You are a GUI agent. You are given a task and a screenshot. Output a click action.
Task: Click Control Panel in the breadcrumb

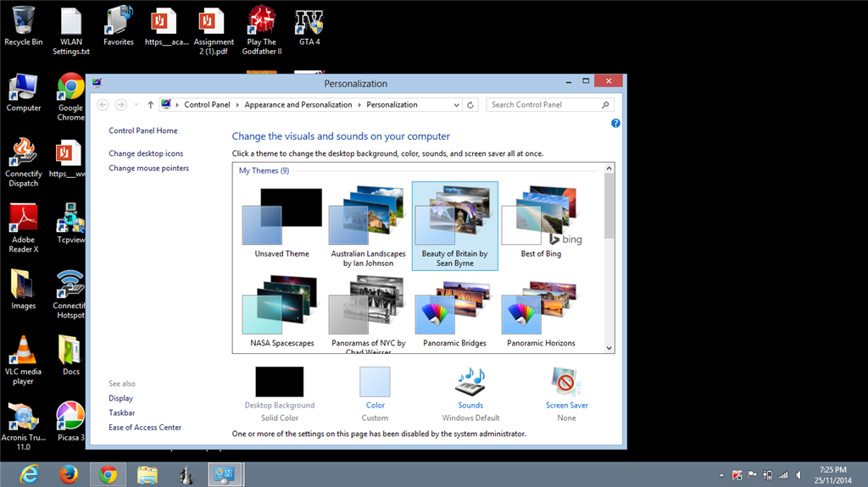coord(207,104)
